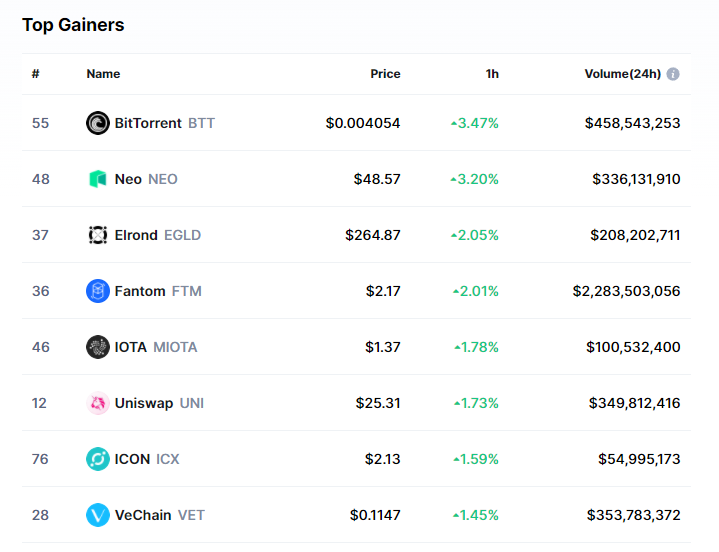719x552 pixels.
Task: Click the IOTA coin logo icon
Action: coord(97,347)
